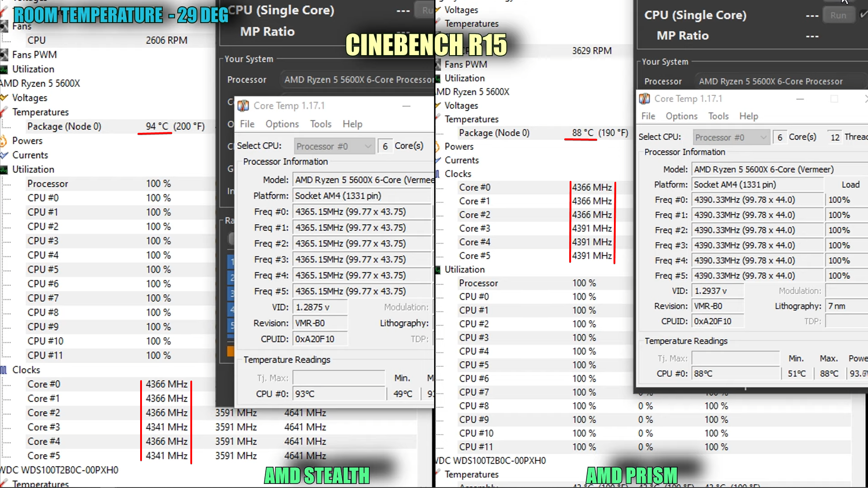This screenshot has height=488, width=868.
Task: Toggle the checkbox next to the Run button
Action: coord(863,14)
